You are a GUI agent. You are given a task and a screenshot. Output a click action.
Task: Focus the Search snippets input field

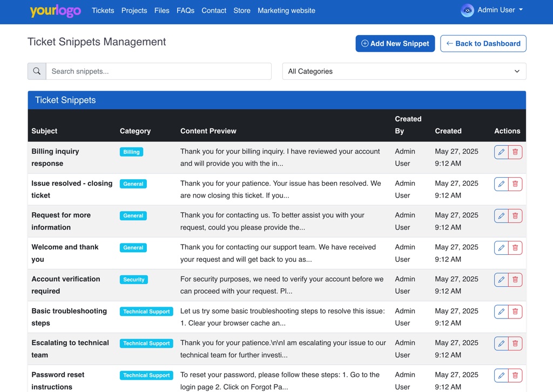point(158,71)
